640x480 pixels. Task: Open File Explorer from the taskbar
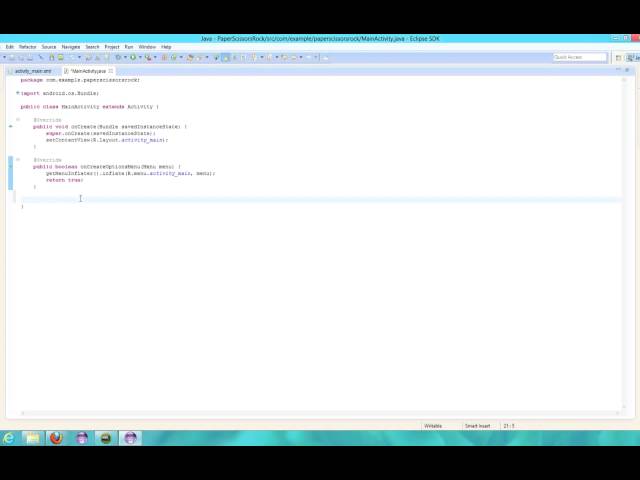(33, 438)
